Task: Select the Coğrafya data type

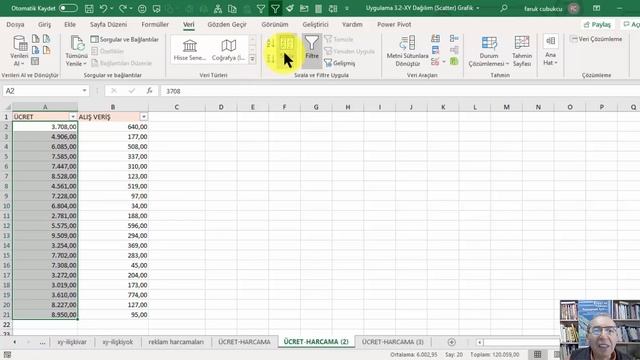Action: tap(228, 50)
